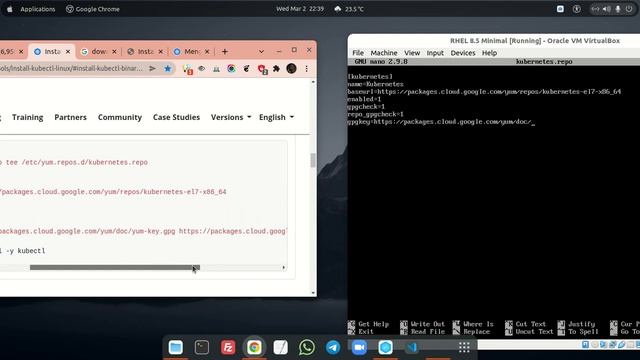Open Chrome three-dot menu

pos(307,69)
